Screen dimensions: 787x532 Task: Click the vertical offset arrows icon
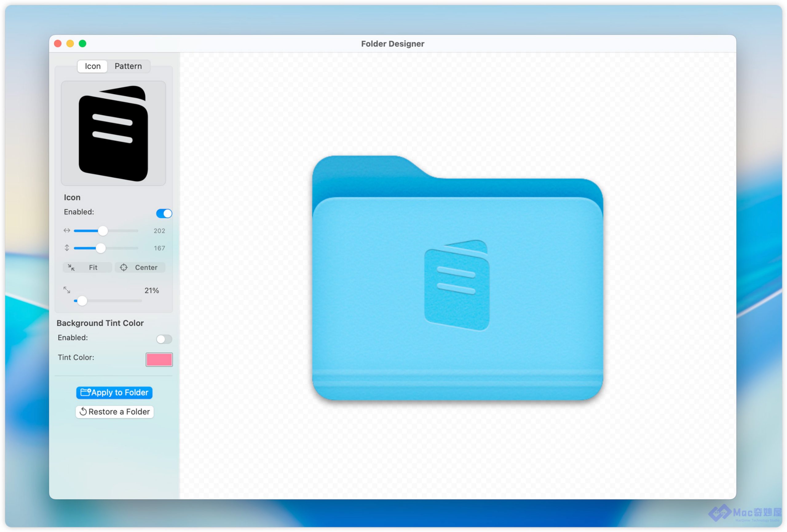tap(67, 248)
